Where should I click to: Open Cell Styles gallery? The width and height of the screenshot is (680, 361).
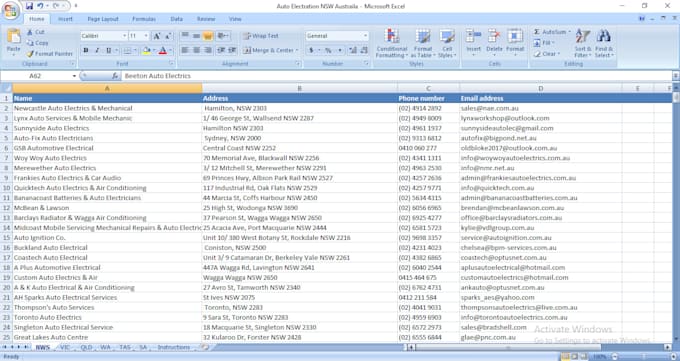point(447,43)
